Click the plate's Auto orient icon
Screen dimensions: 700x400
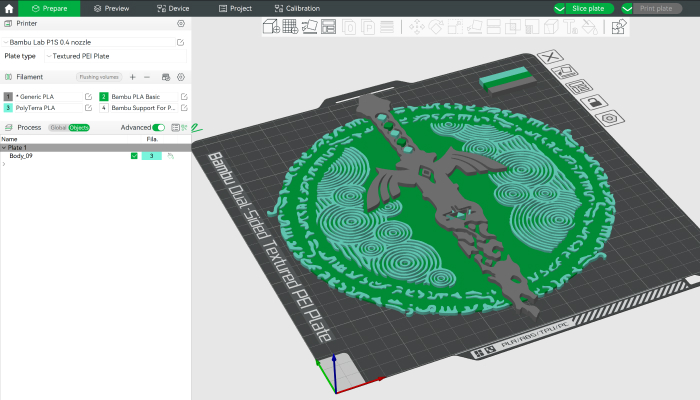564,71
